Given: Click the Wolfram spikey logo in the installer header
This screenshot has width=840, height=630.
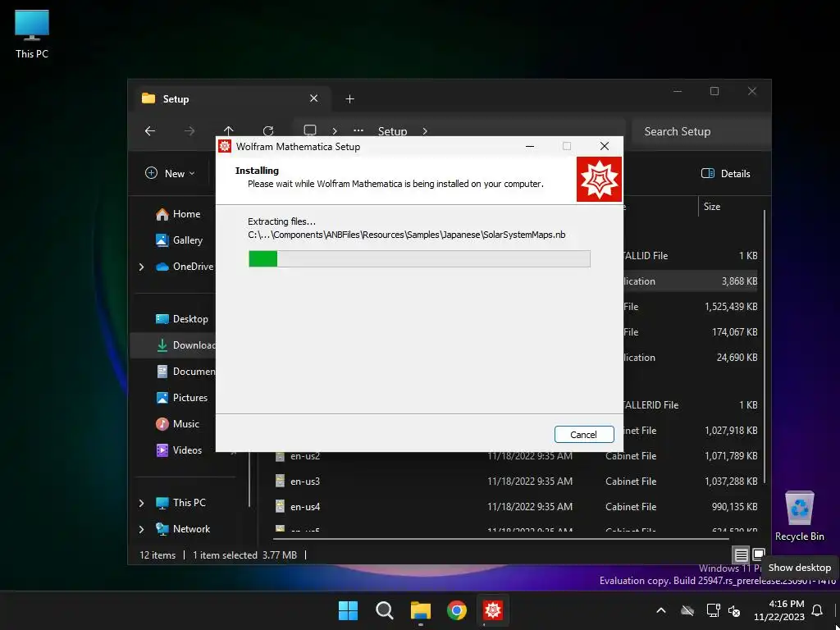Looking at the screenshot, I should (599, 180).
